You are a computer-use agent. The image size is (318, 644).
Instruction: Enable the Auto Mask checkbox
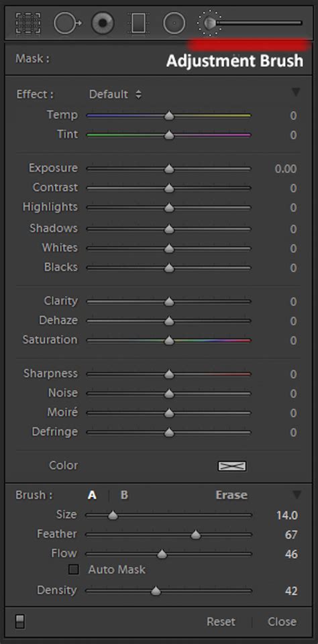pos(74,570)
